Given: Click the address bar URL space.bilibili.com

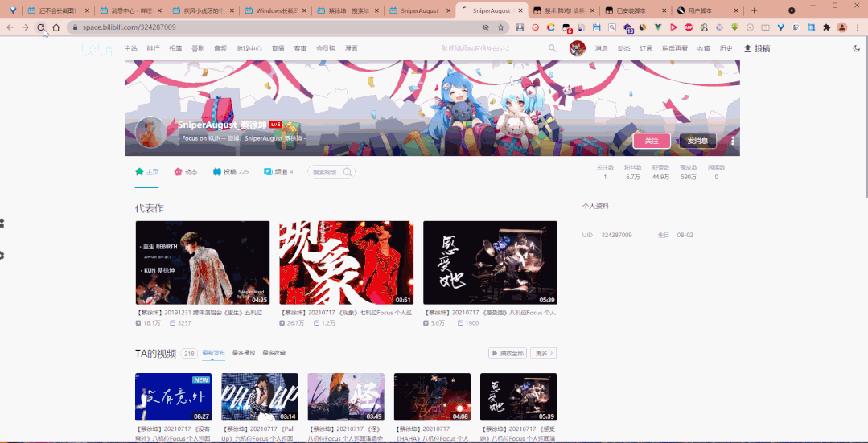Looking at the screenshot, I should point(130,27).
